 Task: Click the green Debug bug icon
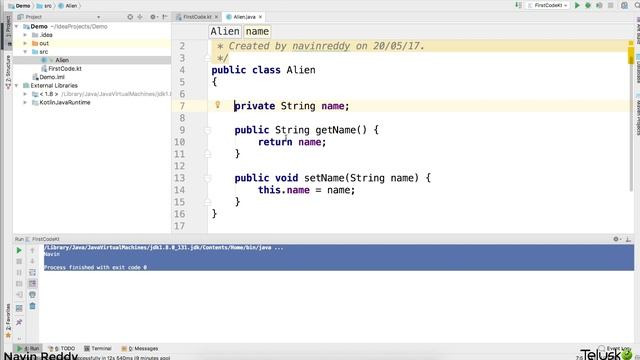[588, 5]
